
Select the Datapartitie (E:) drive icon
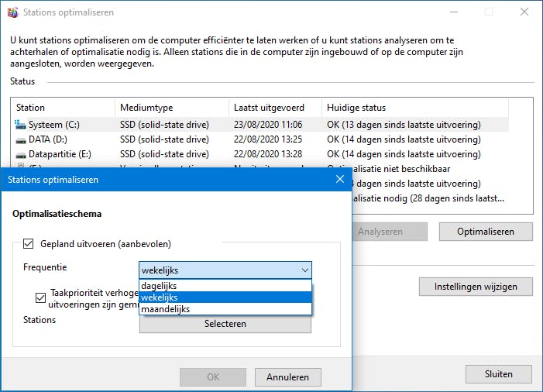click(21, 155)
